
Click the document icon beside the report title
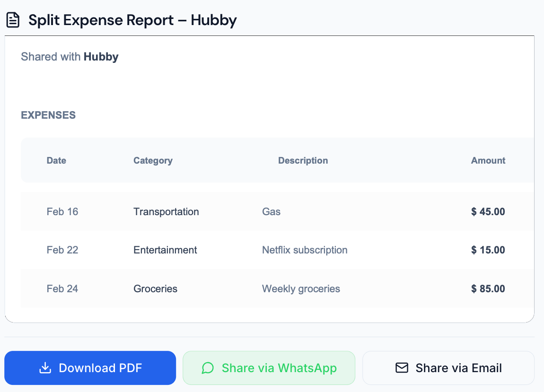(13, 20)
